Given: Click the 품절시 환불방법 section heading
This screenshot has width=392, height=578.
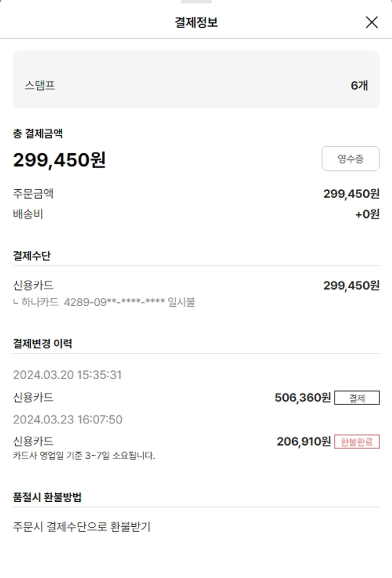Looking at the screenshot, I should 47,498.
